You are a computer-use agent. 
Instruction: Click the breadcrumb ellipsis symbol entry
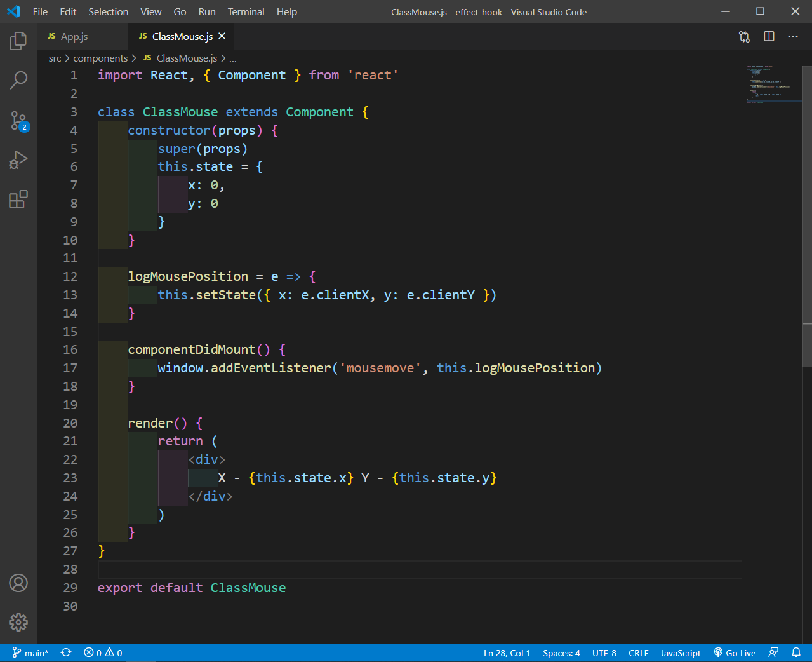pyautogui.click(x=233, y=58)
